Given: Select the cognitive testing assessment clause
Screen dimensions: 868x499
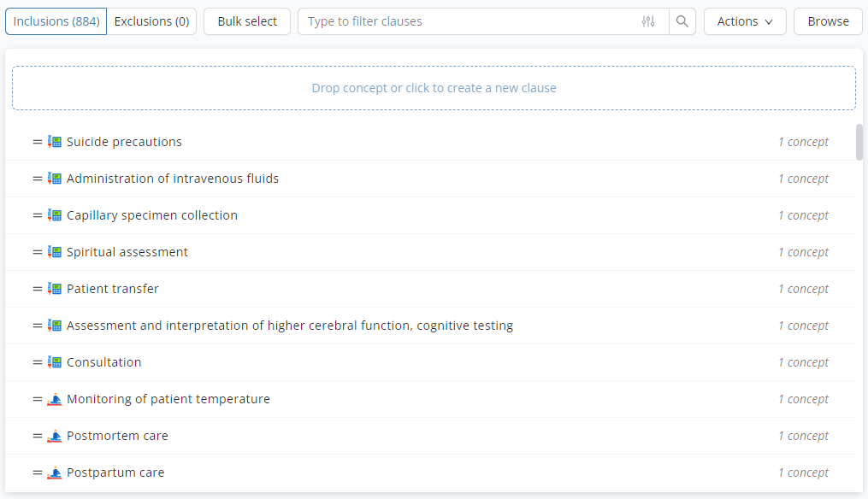Looking at the screenshot, I should click(x=290, y=326).
